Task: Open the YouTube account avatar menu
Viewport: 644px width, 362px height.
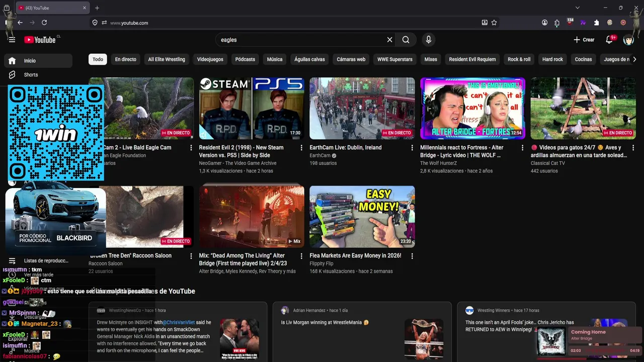Action: point(628,40)
